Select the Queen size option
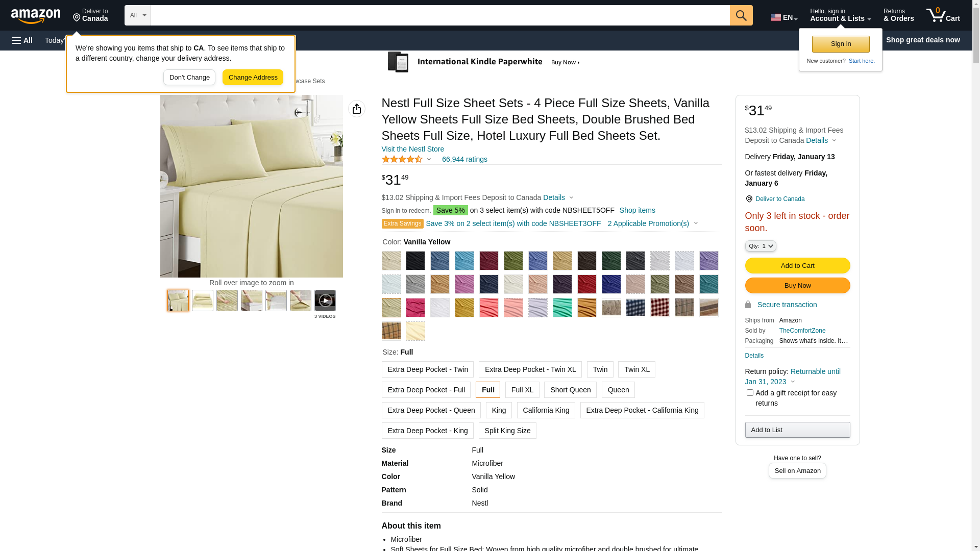Screen dimensions: 980x551 [x=618, y=390]
